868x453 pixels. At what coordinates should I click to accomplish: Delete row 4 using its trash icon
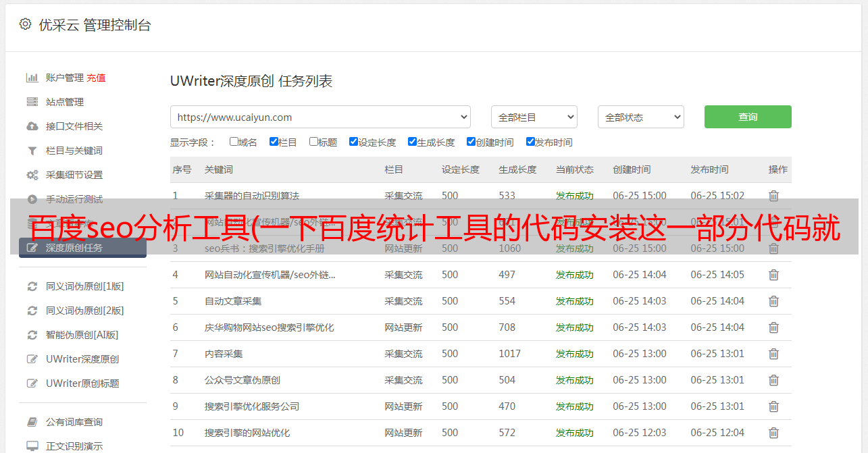point(773,275)
